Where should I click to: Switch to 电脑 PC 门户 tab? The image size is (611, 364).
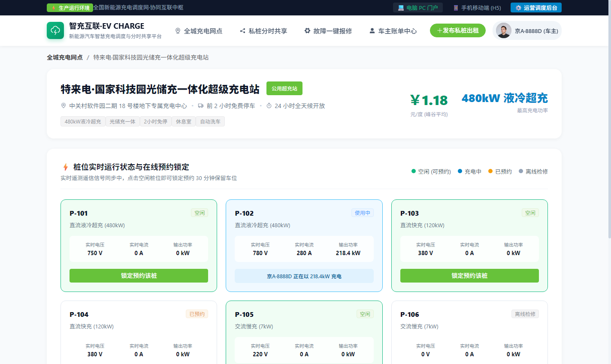coord(418,8)
